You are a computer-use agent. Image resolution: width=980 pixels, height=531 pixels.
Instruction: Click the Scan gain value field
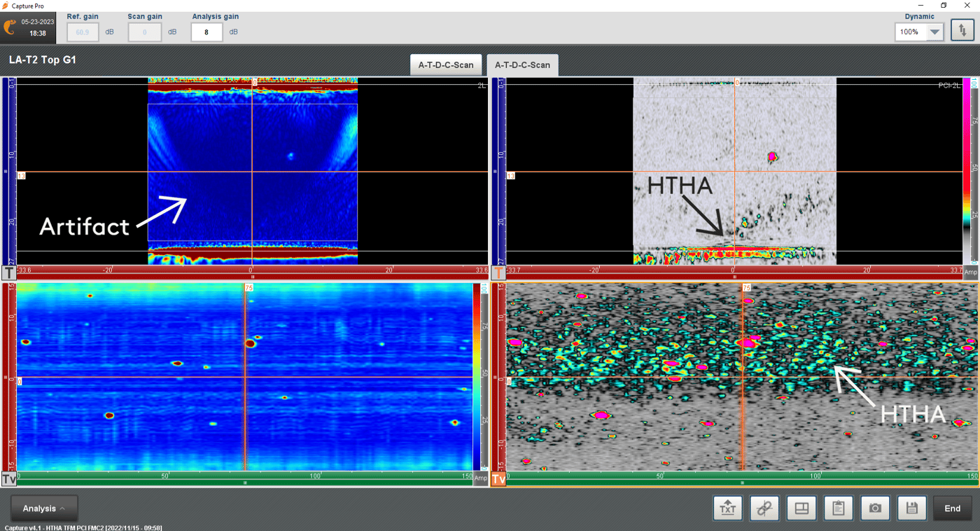(144, 32)
